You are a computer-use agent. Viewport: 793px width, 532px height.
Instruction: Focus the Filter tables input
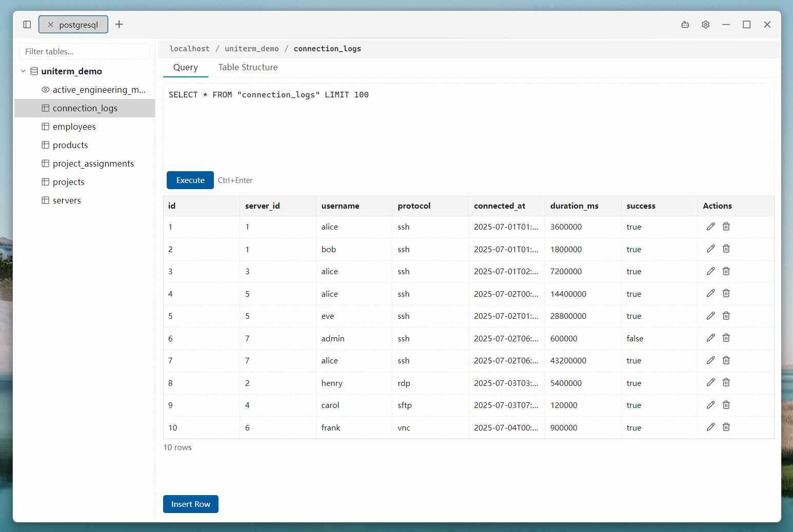(85, 51)
